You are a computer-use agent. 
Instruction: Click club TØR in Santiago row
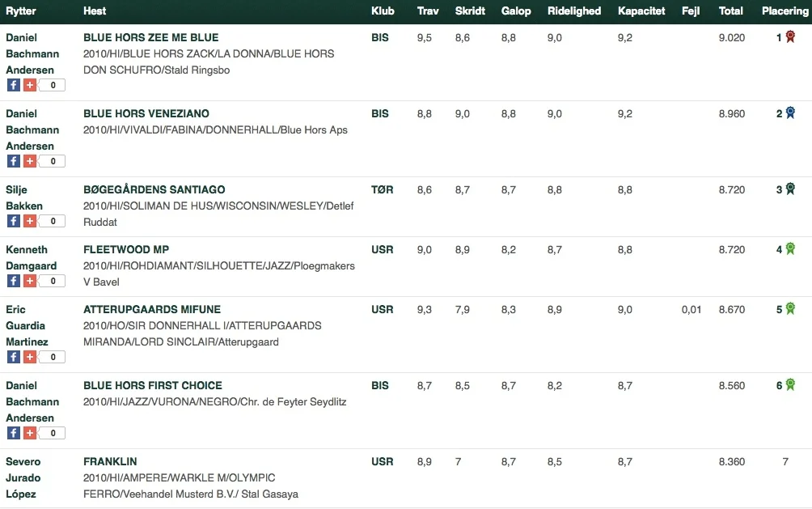click(x=383, y=189)
